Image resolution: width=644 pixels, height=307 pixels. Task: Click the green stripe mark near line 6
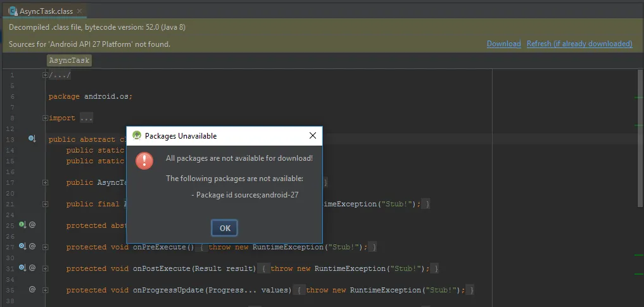(x=639, y=97)
